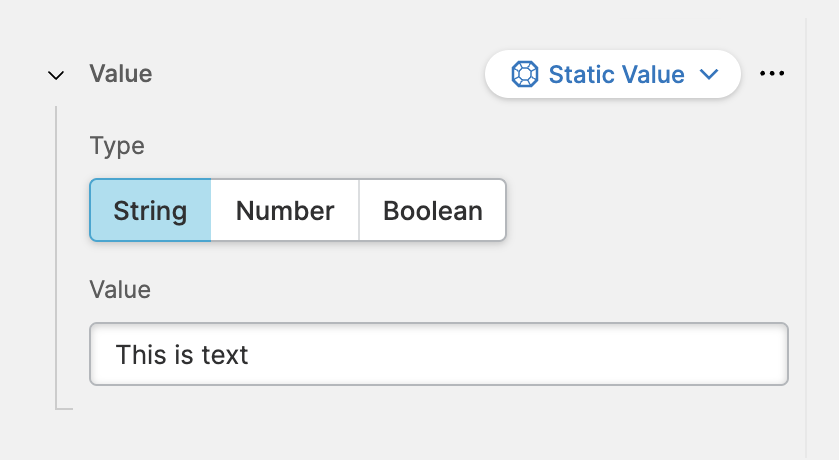839x460 pixels.
Task: Click the gem icon in Static Value
Action: pyautogui.click(x=524, y=75)
